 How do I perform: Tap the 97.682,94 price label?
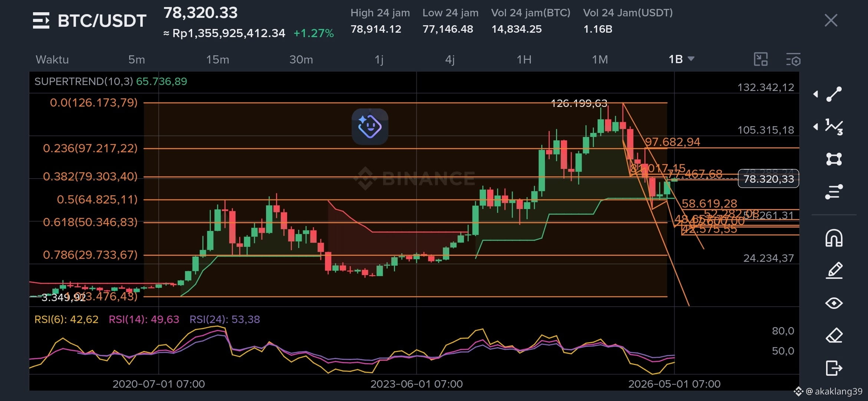673,142
